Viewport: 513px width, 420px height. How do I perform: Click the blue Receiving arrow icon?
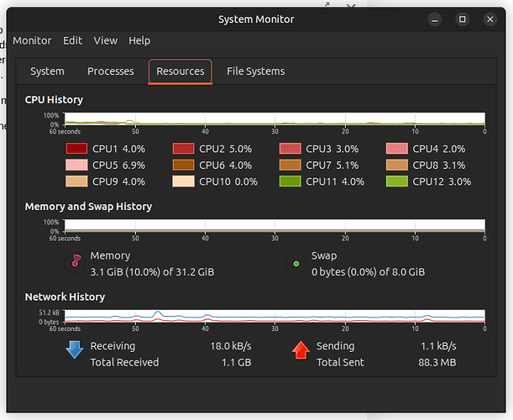[74, 349]
